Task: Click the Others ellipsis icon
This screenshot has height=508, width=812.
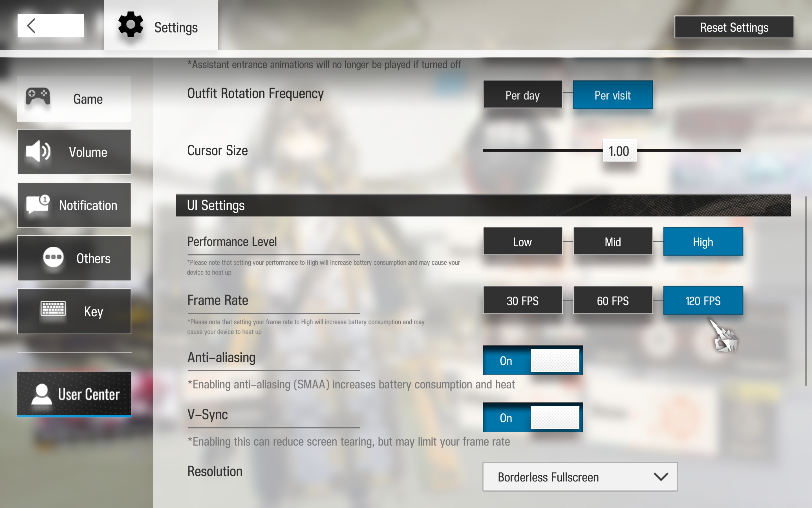Action: coord(53,257)
